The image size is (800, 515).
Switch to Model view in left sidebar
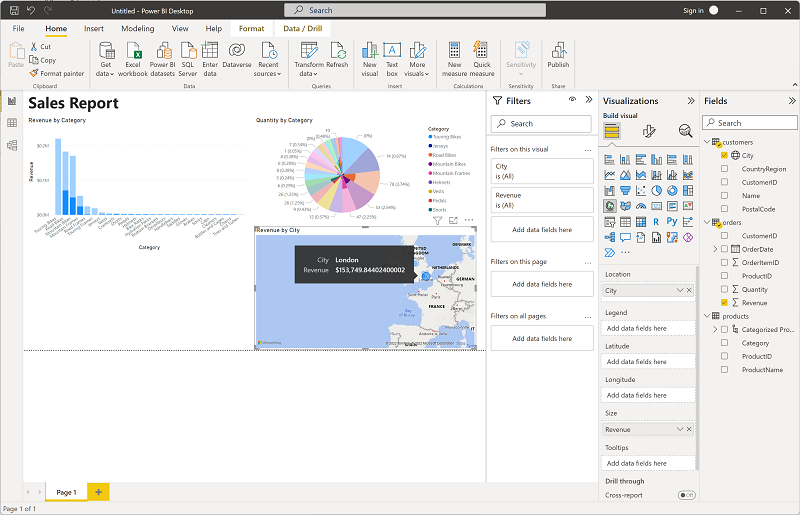coord(12,145)
